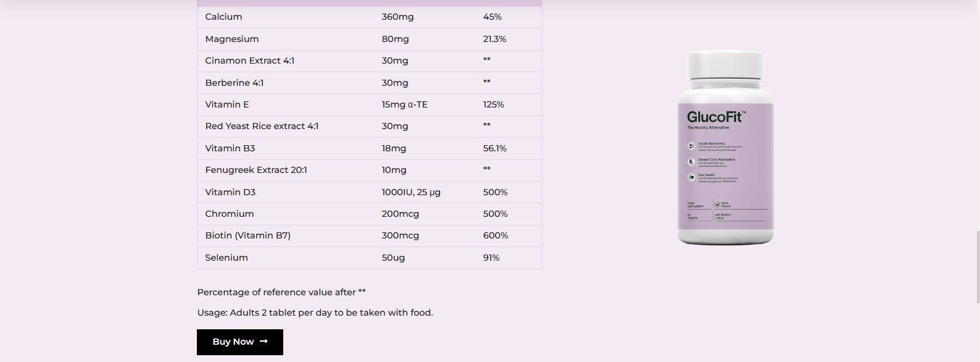Click the Red Yeast Rice asterisk marker
980x362 pixels.
tap(487, 125)
